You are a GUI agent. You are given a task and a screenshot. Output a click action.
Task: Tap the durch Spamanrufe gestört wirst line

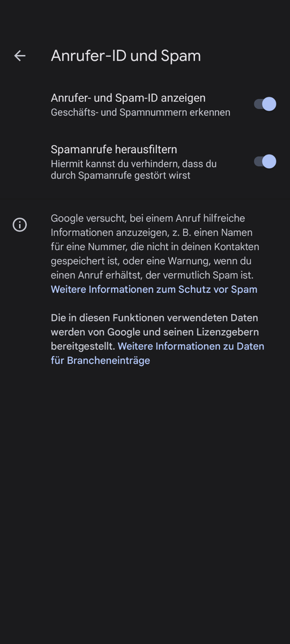click(x=121, y=176)
